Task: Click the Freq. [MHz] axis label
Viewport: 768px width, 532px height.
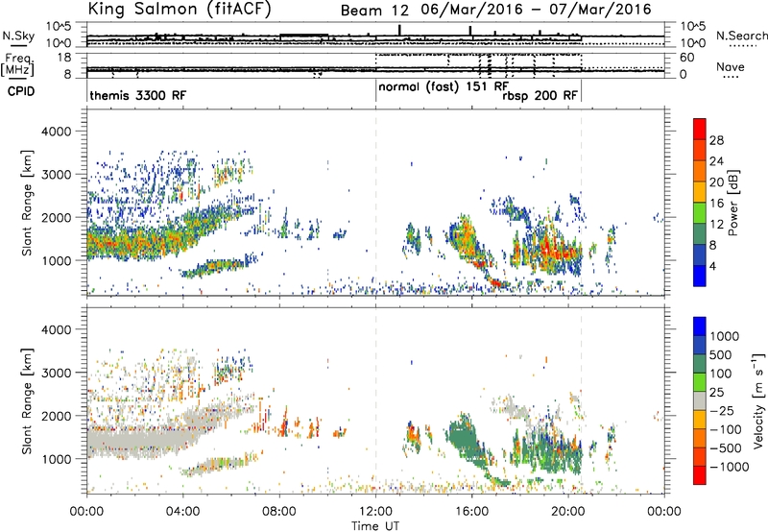Action: (x=17, y=65)
